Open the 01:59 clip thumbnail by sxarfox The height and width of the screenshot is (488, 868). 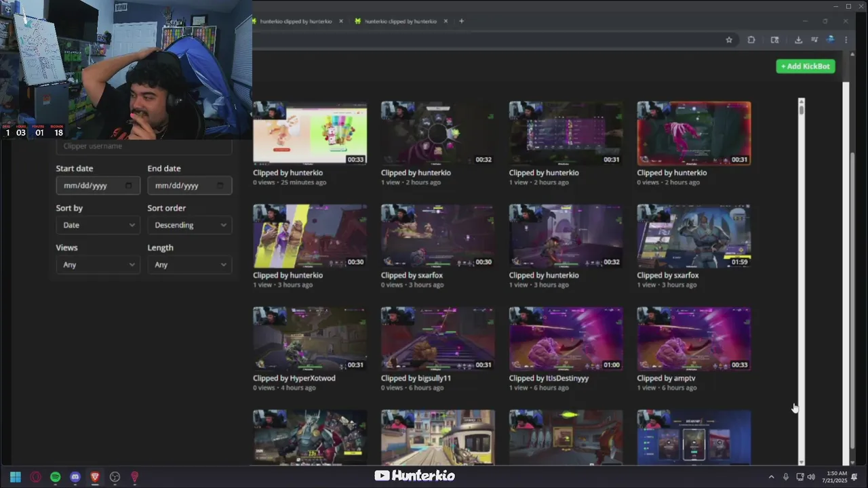click(694, 236)
